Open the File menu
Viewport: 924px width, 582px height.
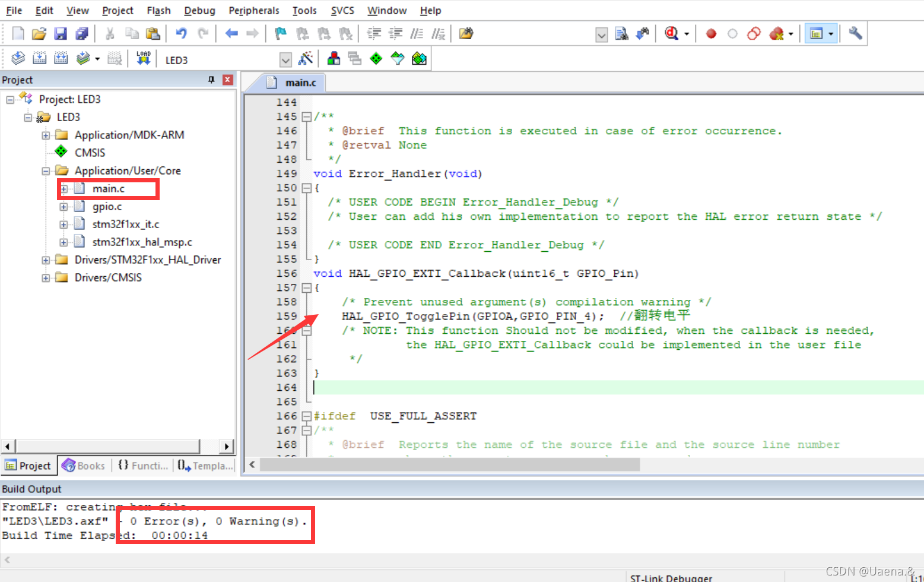coord(14,11)
